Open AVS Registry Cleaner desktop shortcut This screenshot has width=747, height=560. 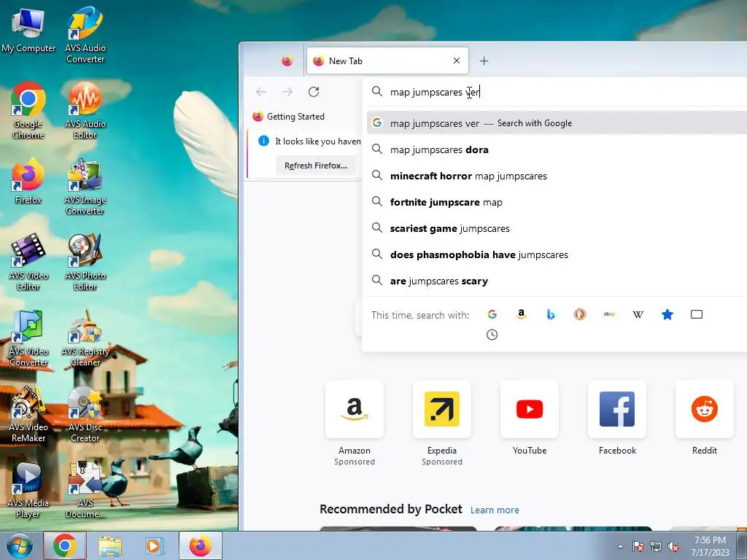(85, 338)
